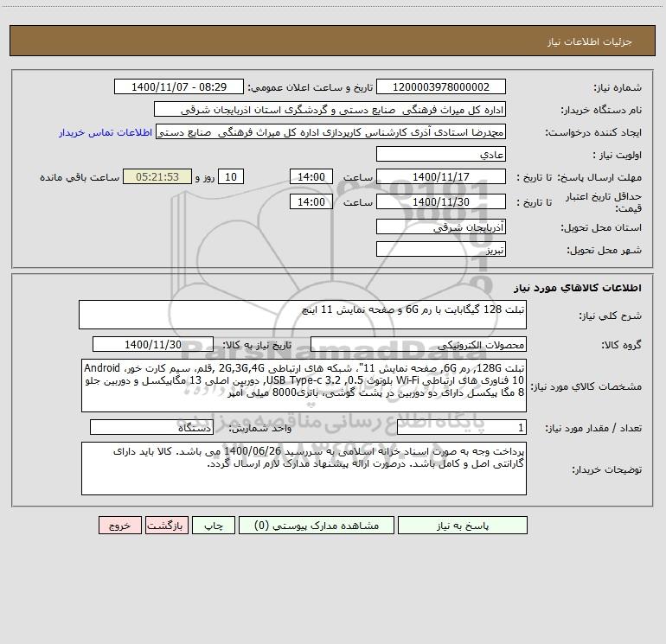
Task: Click the delivery city field تبریز
Action: (x=441, y=249)
